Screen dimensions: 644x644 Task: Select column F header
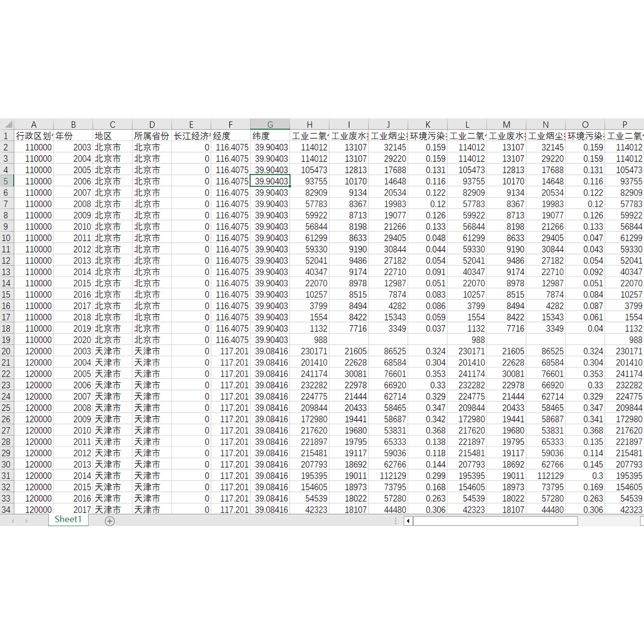(230, 124)
